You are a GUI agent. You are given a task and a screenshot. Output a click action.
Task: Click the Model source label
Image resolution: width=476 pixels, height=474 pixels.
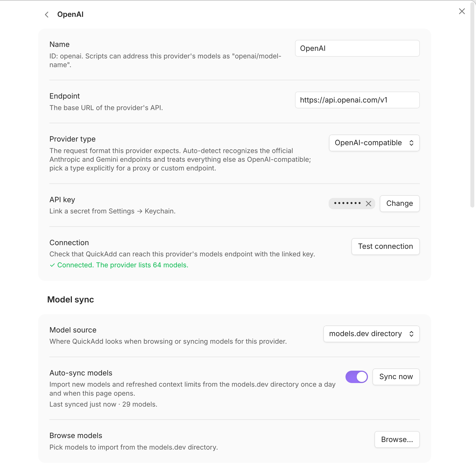coord(73,330)
